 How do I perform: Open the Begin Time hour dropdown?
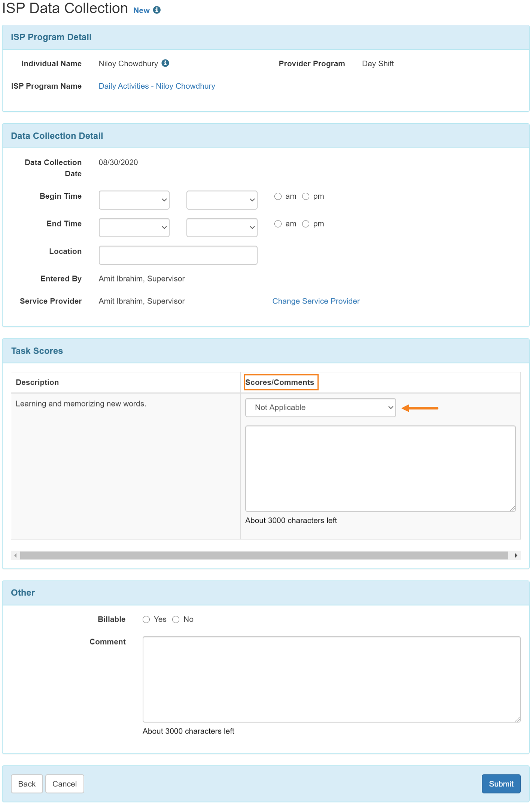click(x=134, y=200)
